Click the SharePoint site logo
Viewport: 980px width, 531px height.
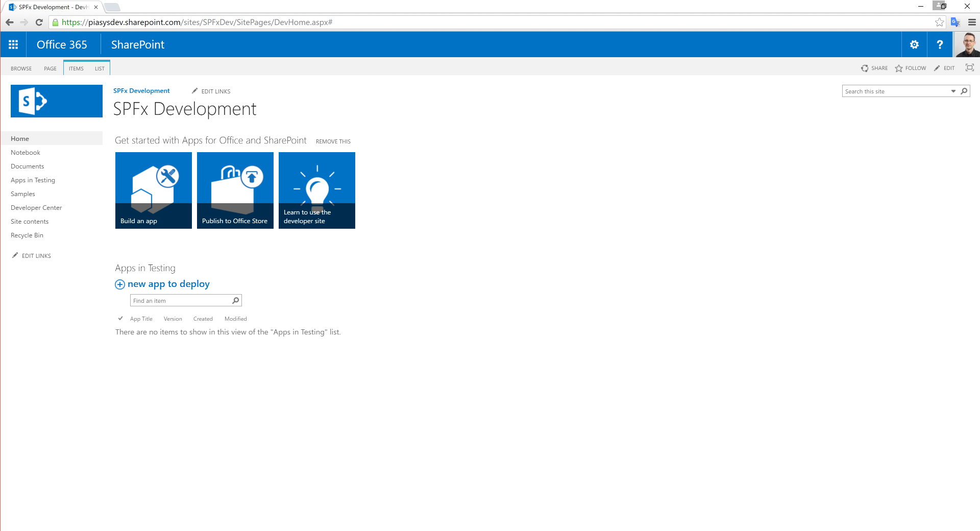(x=57, y=101)
